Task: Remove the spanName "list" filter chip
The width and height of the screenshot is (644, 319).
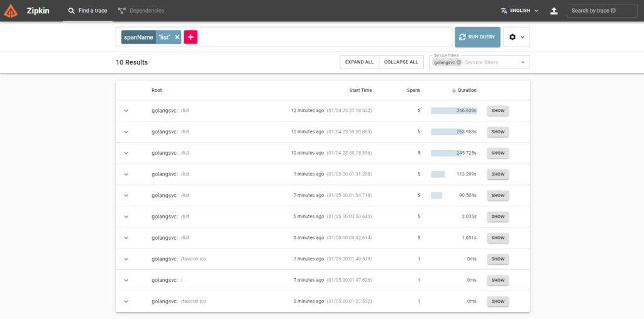Action: point(177,37)
